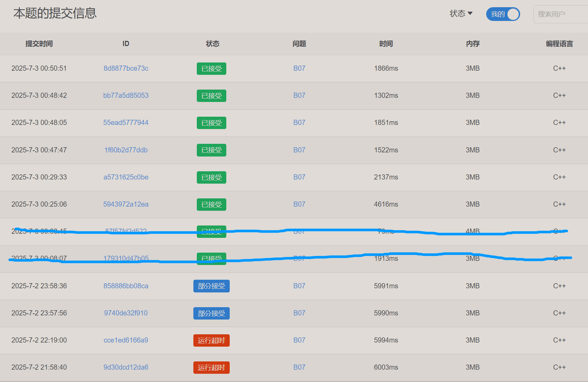Open the 状态 filter dropdown

(461, 14)
